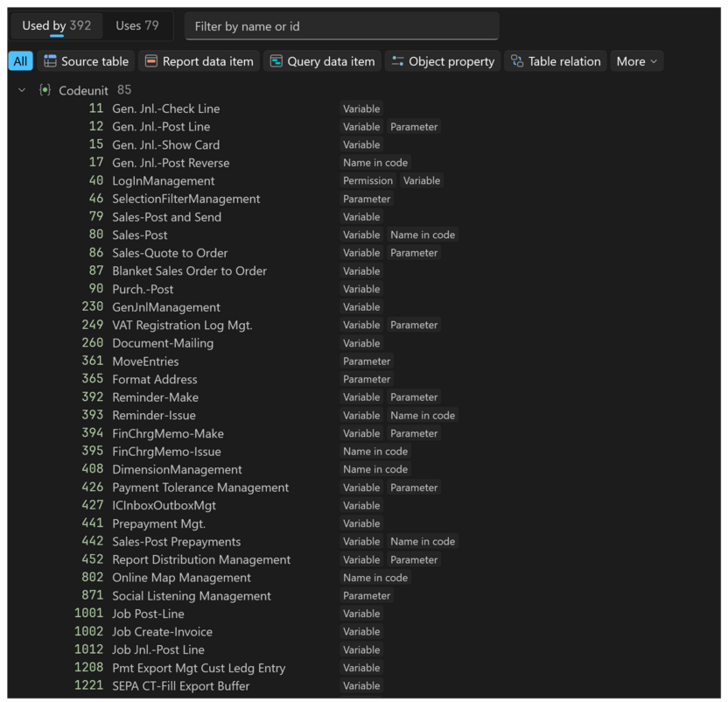Viewport: 728px width, 702px height.
Task: Open ICInboxOutboxMgt codeunit
Action: point(164,506)
